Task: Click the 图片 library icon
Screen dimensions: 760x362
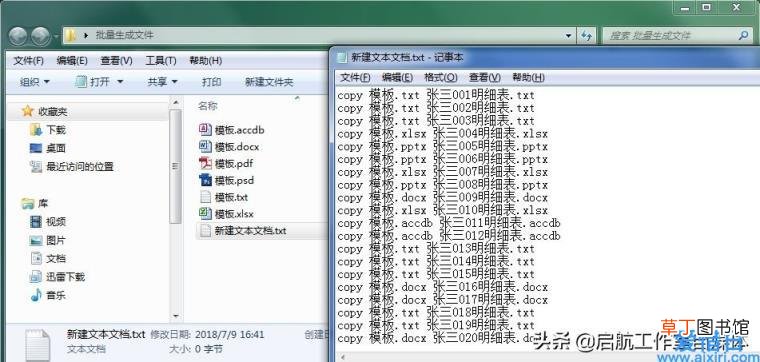Action: 35,240
